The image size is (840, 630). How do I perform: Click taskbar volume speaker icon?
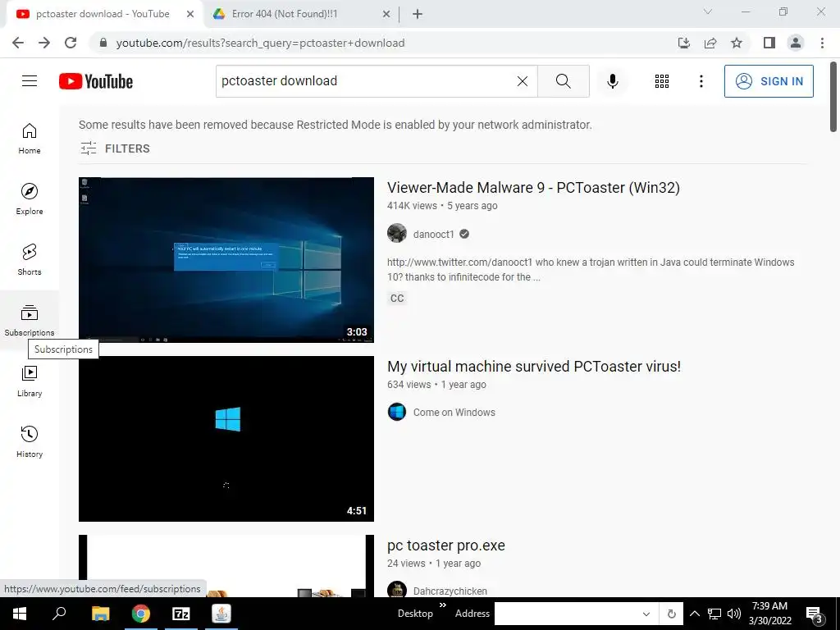[734, 614]
